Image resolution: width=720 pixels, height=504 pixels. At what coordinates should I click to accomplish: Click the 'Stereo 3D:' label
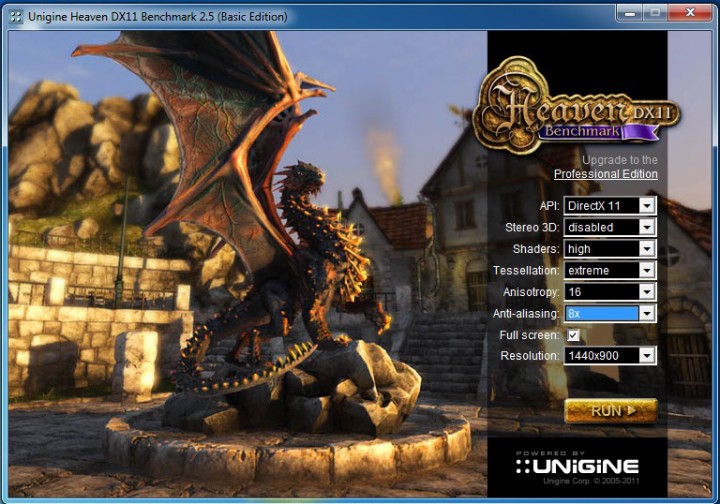[532, 227]
